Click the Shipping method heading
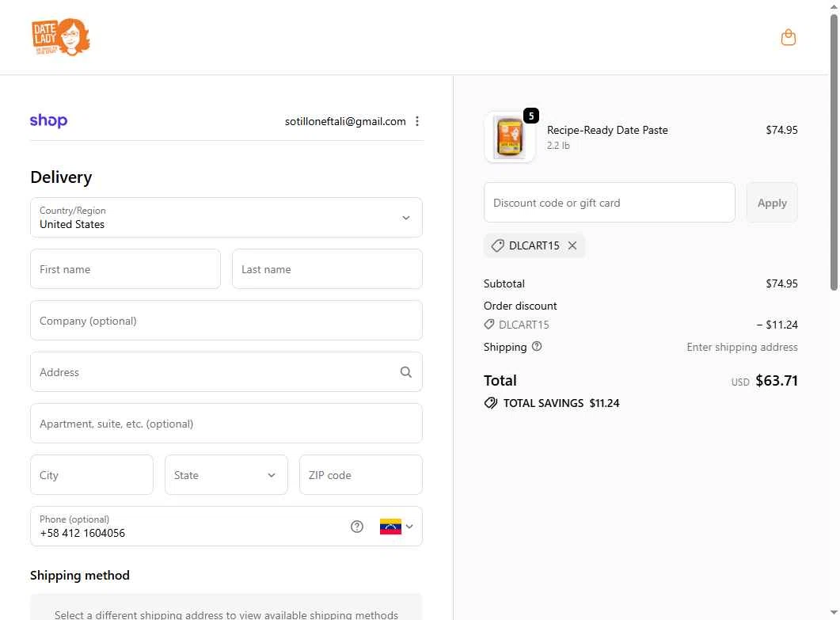Screen dimensions: 840x620 point(80,575)
